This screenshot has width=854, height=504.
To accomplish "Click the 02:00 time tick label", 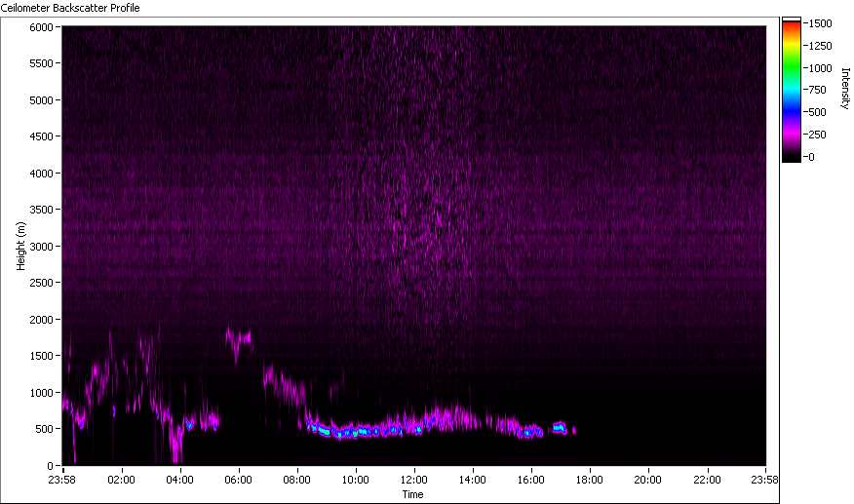I will [122, 480].
